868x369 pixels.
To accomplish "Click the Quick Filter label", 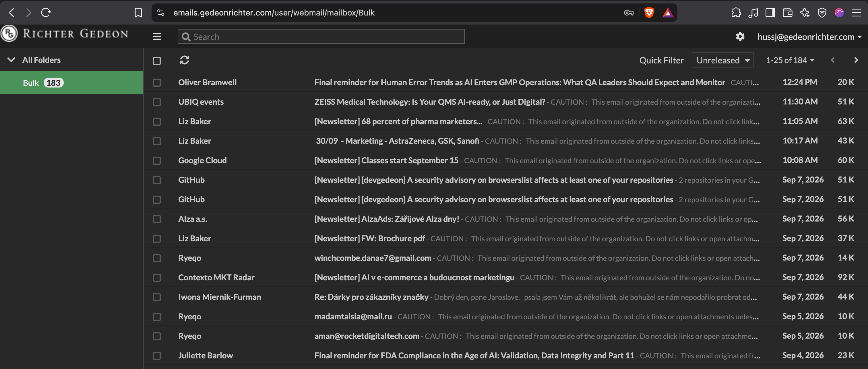I will tap(661, 60).
